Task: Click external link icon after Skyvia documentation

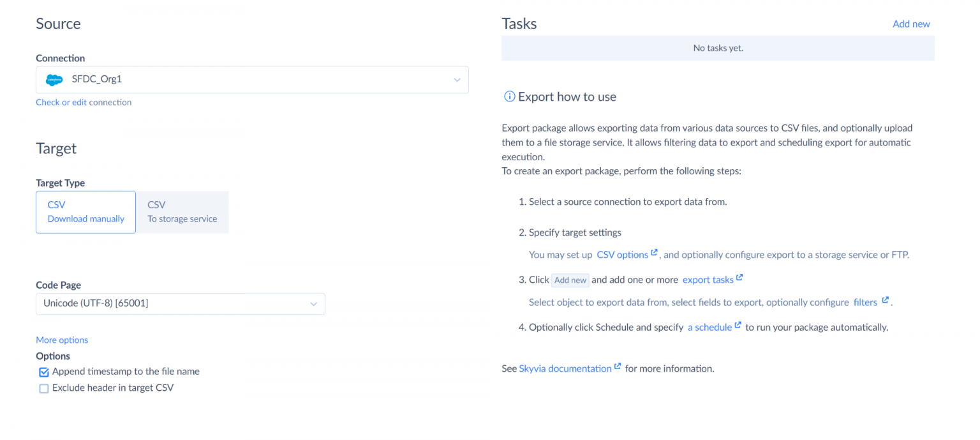Action: coord(618,367)
